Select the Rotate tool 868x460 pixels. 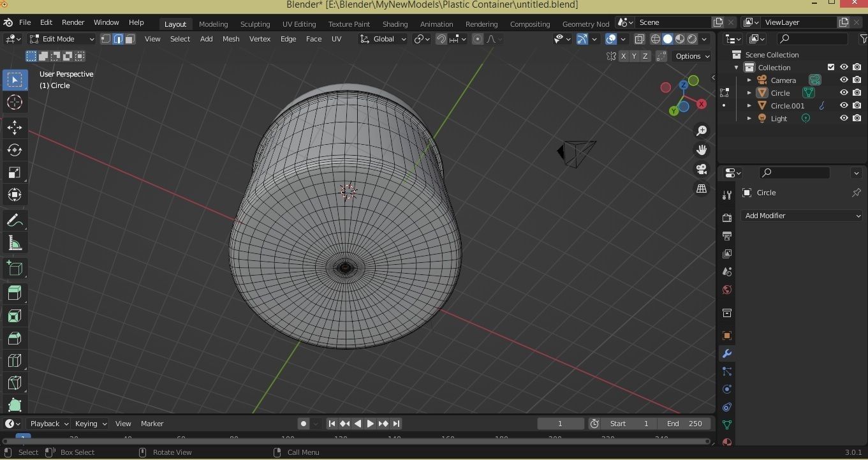click(x=15, y=150)
